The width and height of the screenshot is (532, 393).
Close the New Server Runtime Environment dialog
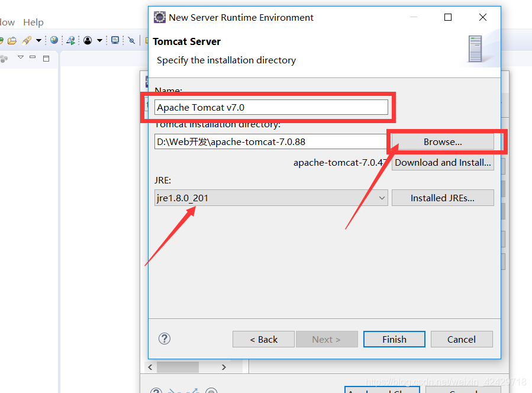tap(482, 17)
